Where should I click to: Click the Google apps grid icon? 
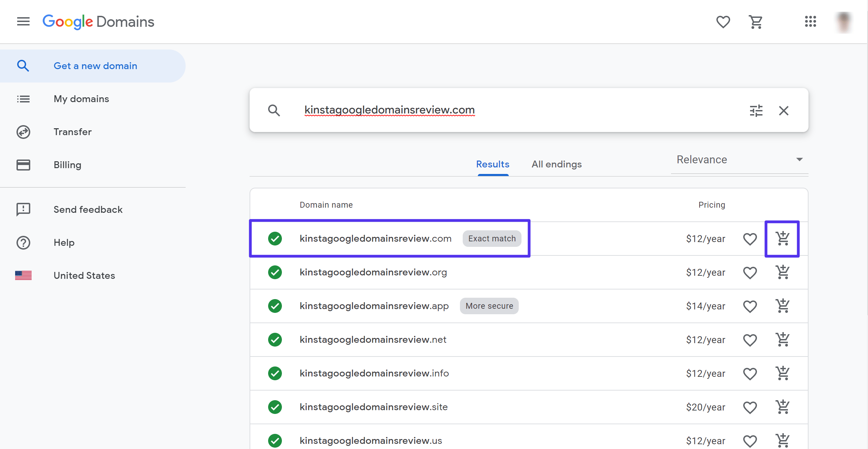click(811, 21)
